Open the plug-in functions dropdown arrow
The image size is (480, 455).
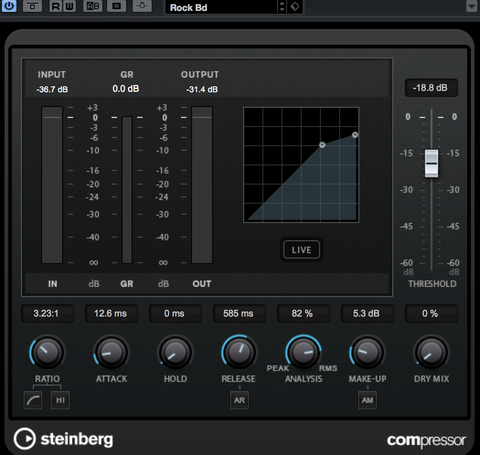(x=472, y=6)
